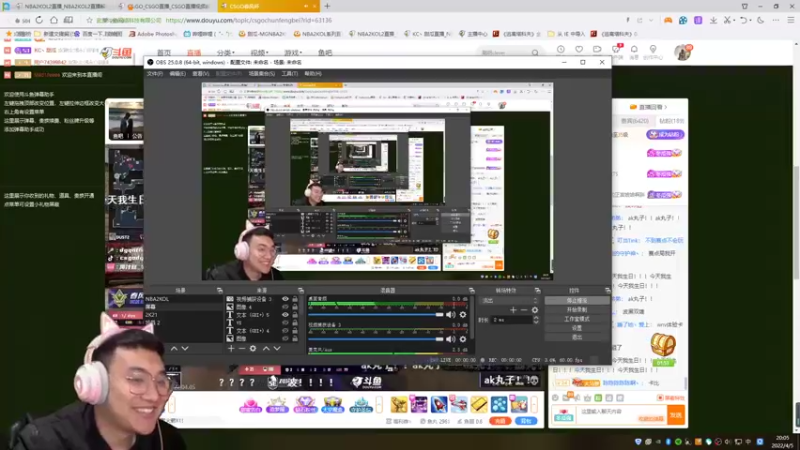
Task: Expand the Douyu 游戏 nav dropdown
Action: [x=293, y=53]
